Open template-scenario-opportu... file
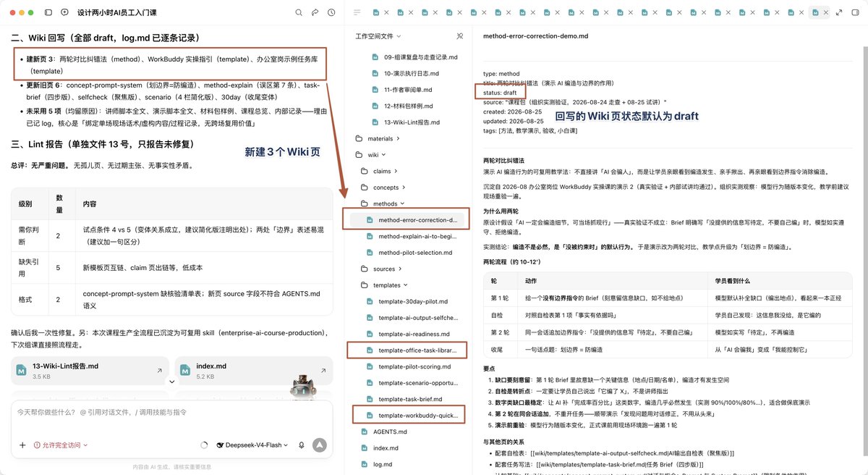 tap(412, 383)
